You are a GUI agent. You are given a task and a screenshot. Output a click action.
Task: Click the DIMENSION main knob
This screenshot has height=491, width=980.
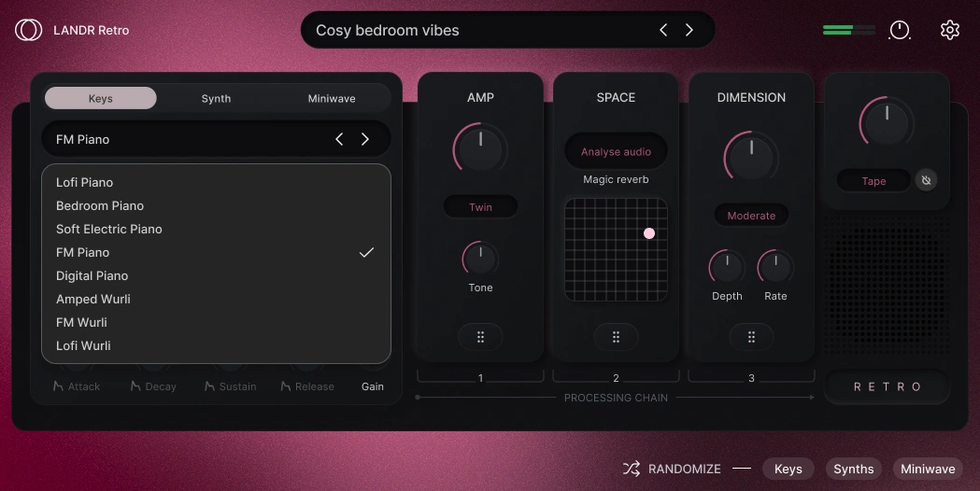pos(751,158)
